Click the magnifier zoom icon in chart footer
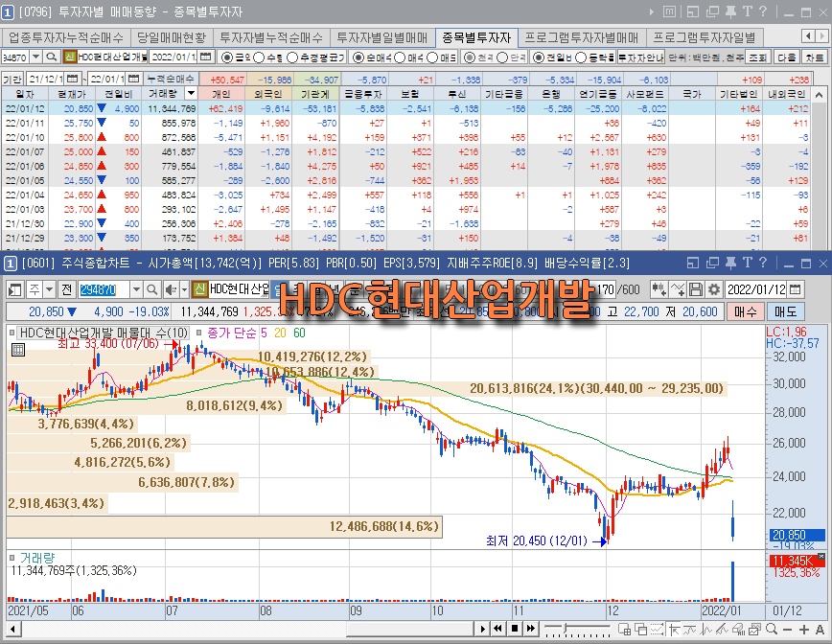Screen dimensions: 832x644 (x=772, y=630)
